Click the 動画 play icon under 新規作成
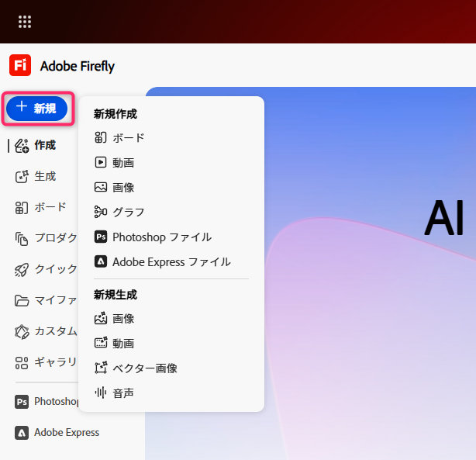Image resolution: width=476 pixels, height=460 pixels. coord(100,163)
